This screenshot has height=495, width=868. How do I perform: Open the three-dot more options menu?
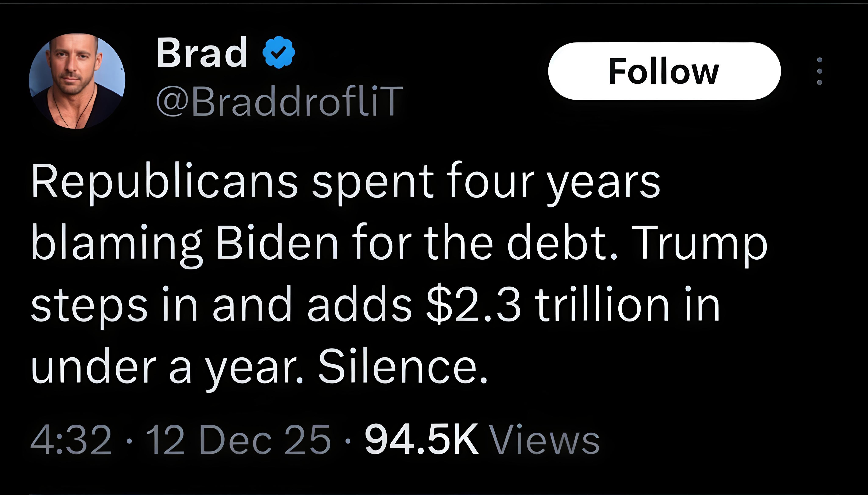[819, 71]
